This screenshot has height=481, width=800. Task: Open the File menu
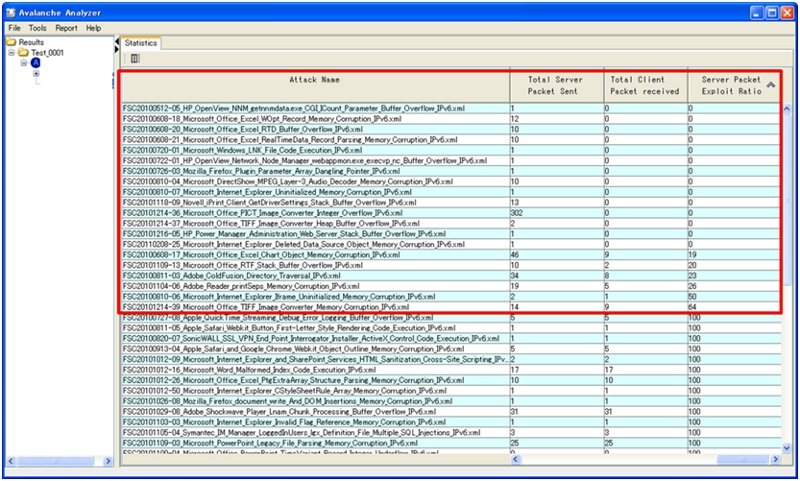(14, 28)
